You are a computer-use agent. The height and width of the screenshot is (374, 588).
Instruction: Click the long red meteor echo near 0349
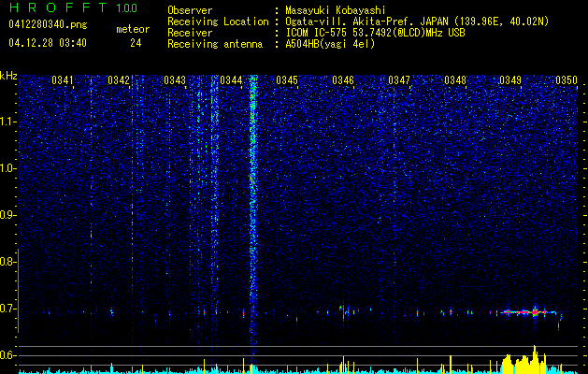coord(527,311)
